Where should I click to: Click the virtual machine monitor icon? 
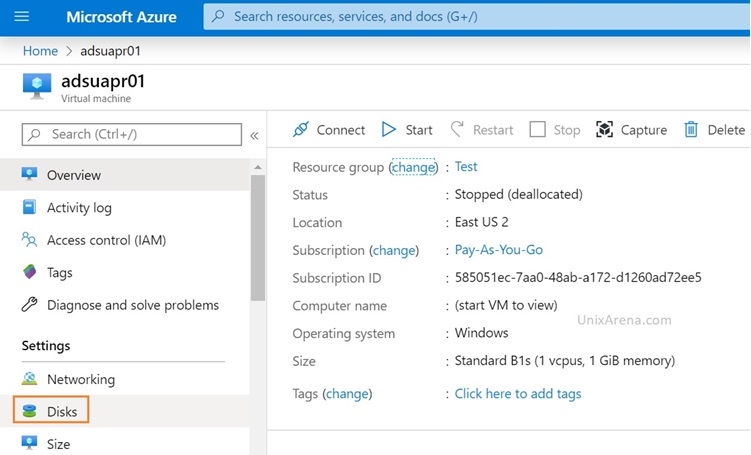(37, 86)
